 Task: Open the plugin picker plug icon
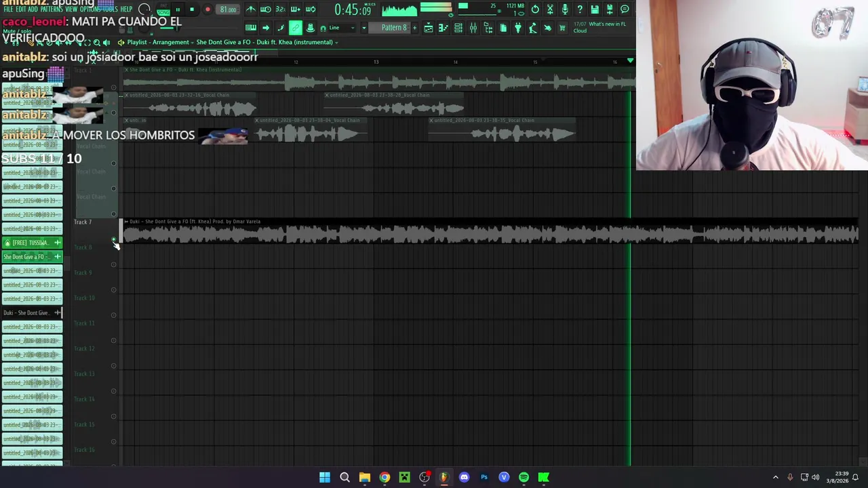pos(518,28)
